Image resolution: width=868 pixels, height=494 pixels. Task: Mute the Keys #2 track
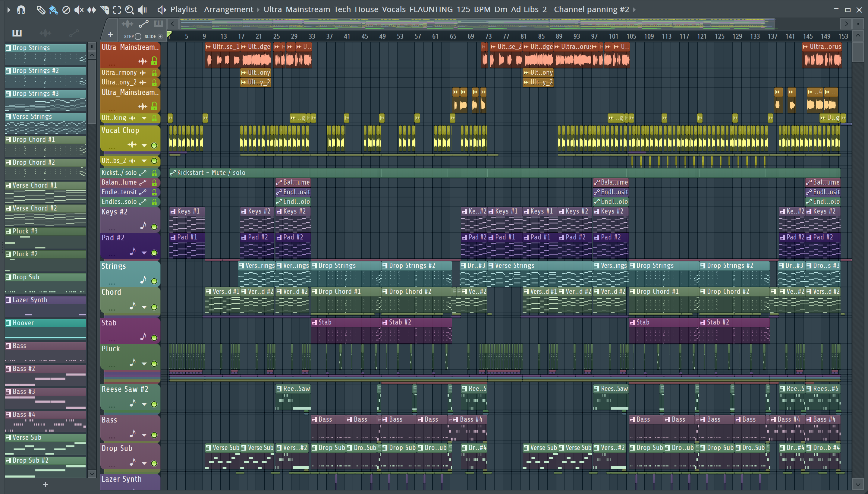[x=154, y=227]
